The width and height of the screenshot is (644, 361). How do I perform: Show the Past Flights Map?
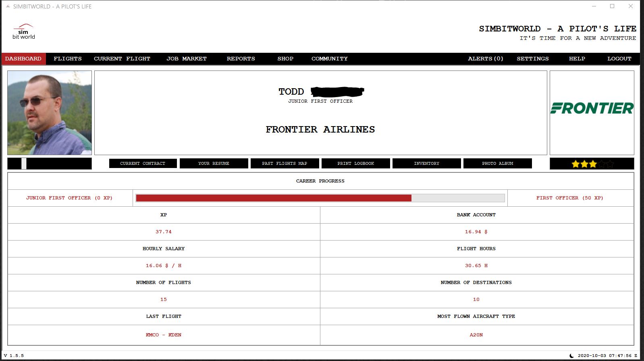(285, 164)
